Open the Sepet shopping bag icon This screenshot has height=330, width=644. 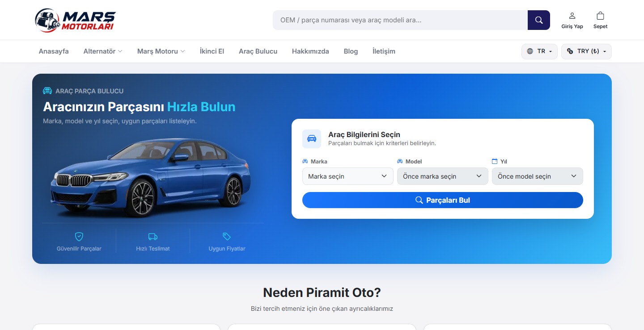tap(600, 16)
